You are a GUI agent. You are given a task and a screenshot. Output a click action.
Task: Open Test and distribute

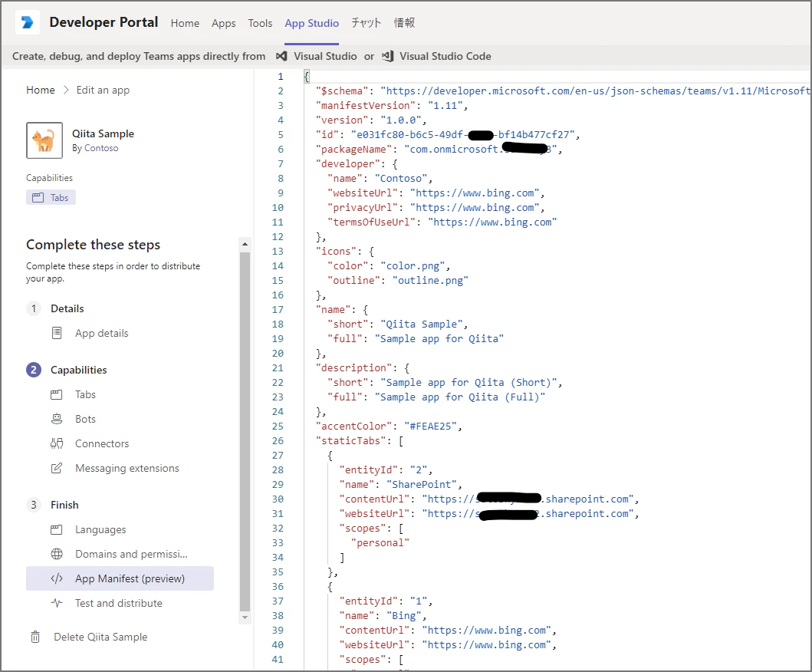119,603
